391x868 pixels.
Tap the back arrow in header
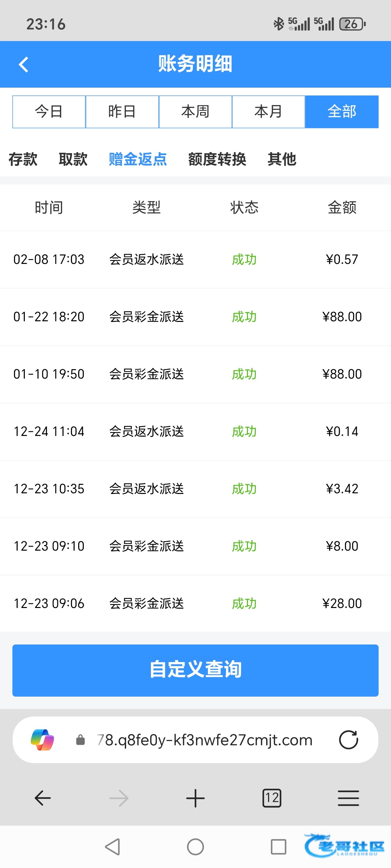23,65
